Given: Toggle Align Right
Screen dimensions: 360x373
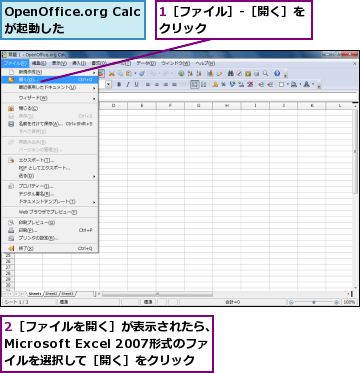Looking at the screenshot, I should point(165,85).
